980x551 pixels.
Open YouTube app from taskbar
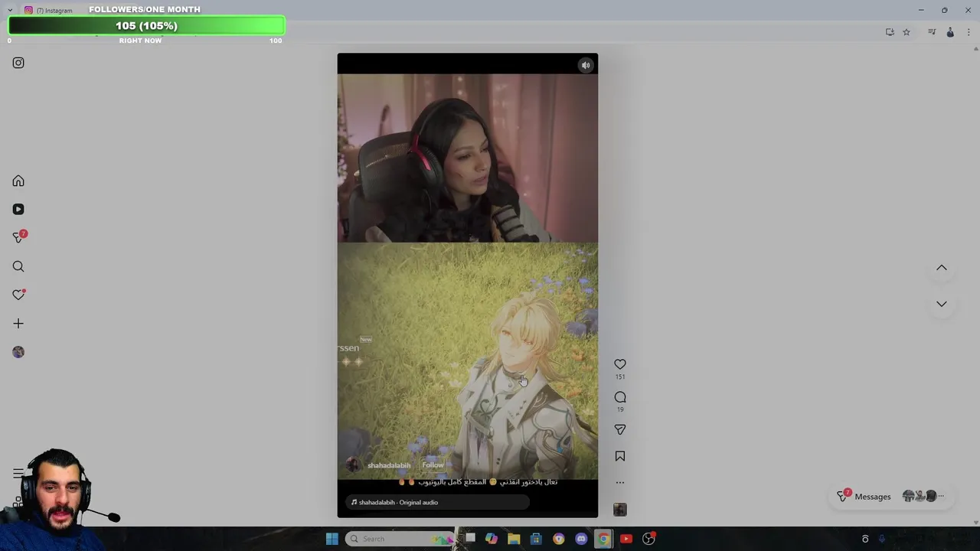(626, 539)
